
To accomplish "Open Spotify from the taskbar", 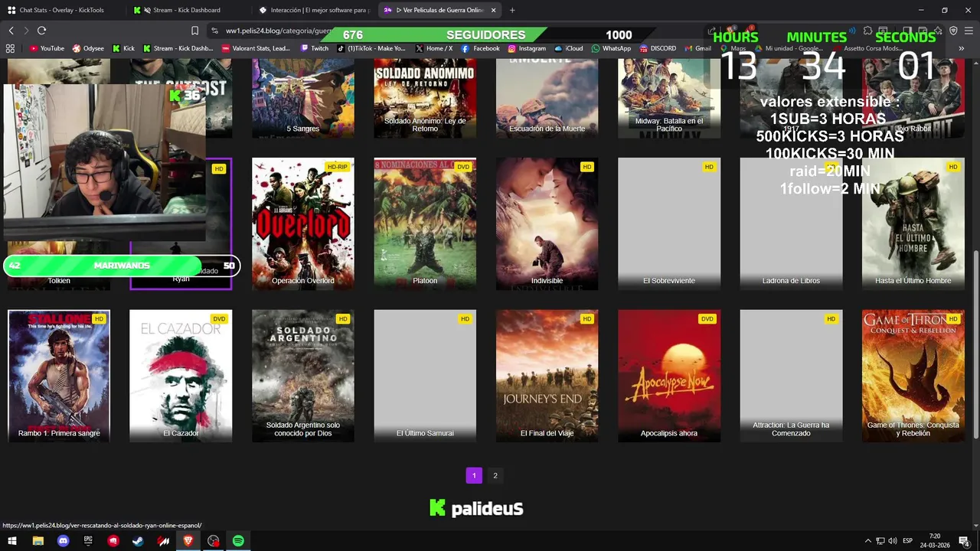I will click(238, 541).
